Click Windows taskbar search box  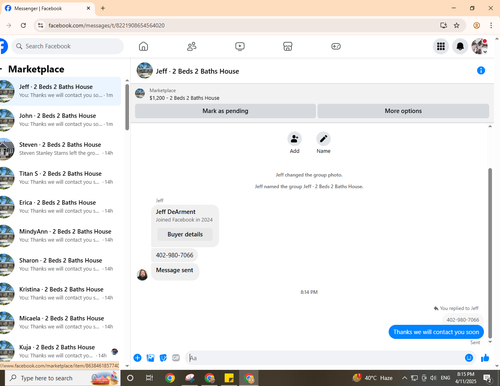click(62, 378)
